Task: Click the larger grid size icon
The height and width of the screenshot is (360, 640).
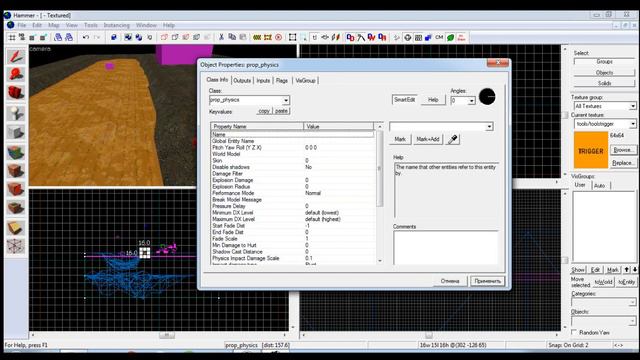Action: tap(43, 38)
